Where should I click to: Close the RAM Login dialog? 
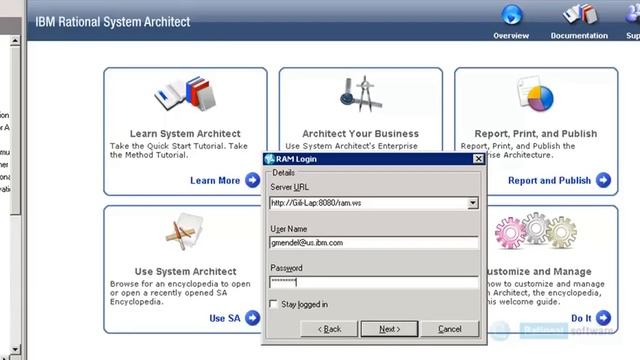[478, 159]
